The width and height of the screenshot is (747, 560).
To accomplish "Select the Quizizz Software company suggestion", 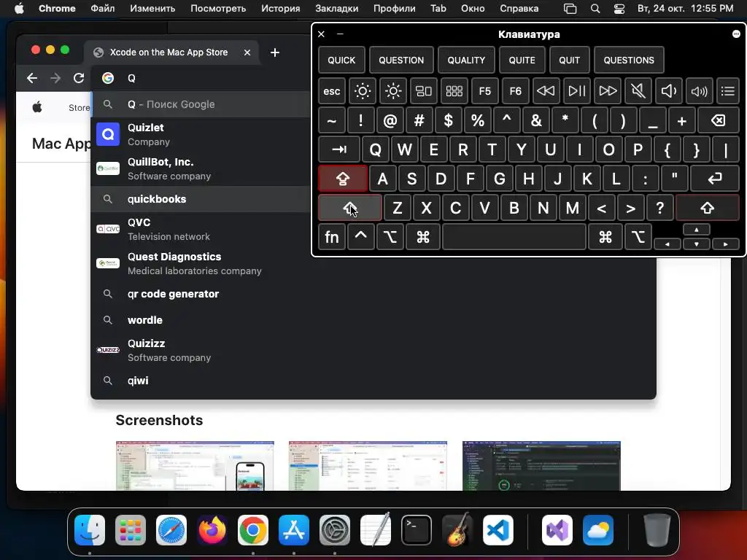I will click(373, 350).
